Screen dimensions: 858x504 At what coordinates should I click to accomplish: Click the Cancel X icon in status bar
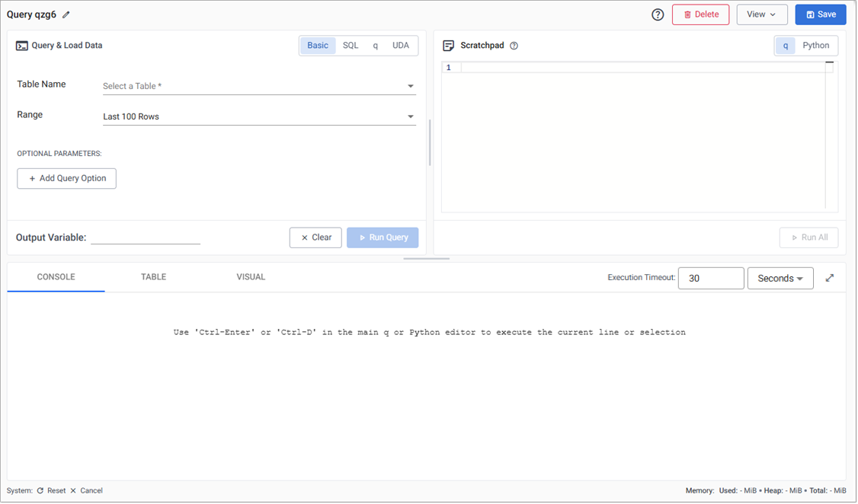(x=73, y=491)
